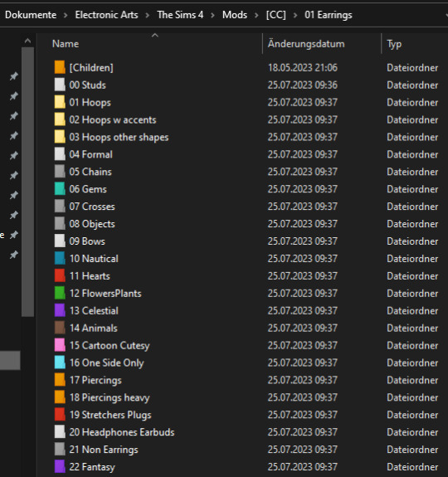
Task: Click the orange [Children] folder icon
Action: (x=60, y=67)
